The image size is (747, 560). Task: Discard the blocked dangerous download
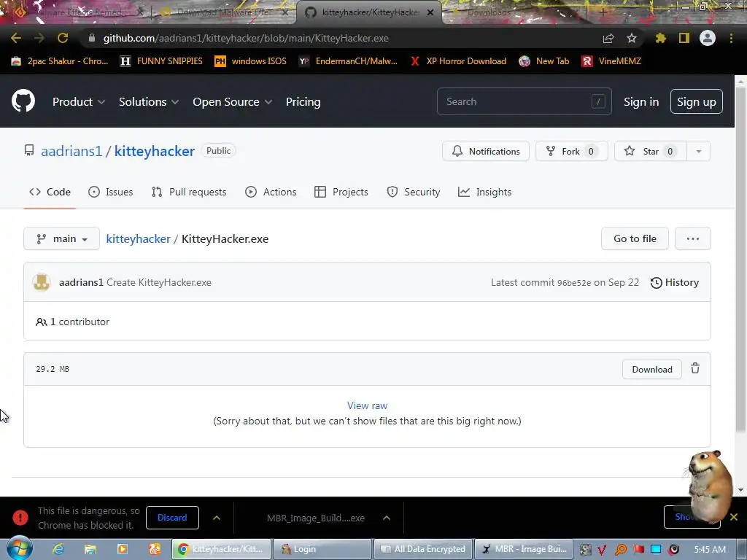click(172, 518)
